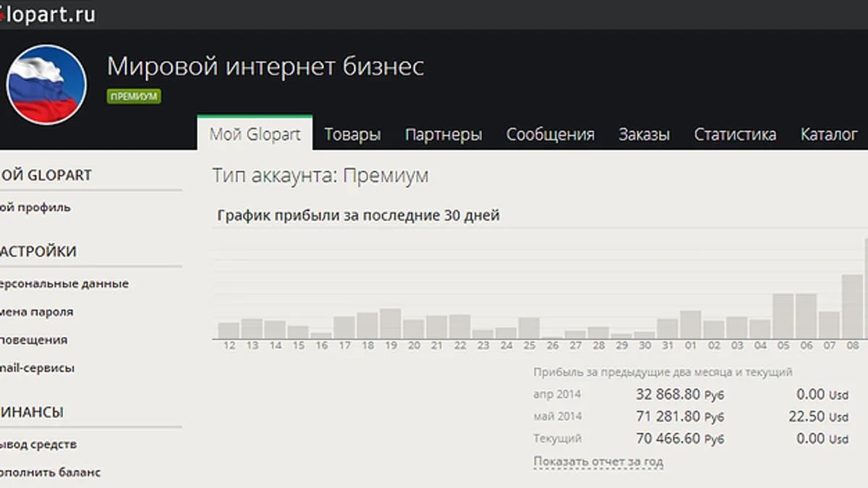Click the МОЙ GLOPART sidebar heading
The height and width of the screenshot is (488, 868).
46,175
